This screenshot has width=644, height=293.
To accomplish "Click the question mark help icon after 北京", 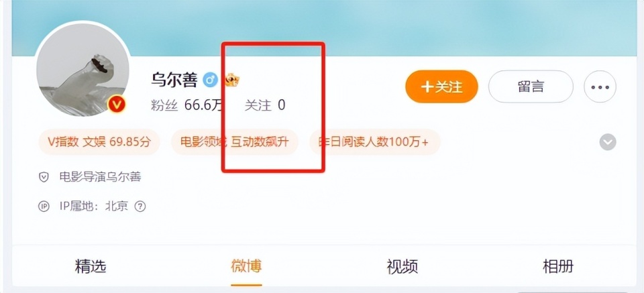I will (x=140, y=207).
